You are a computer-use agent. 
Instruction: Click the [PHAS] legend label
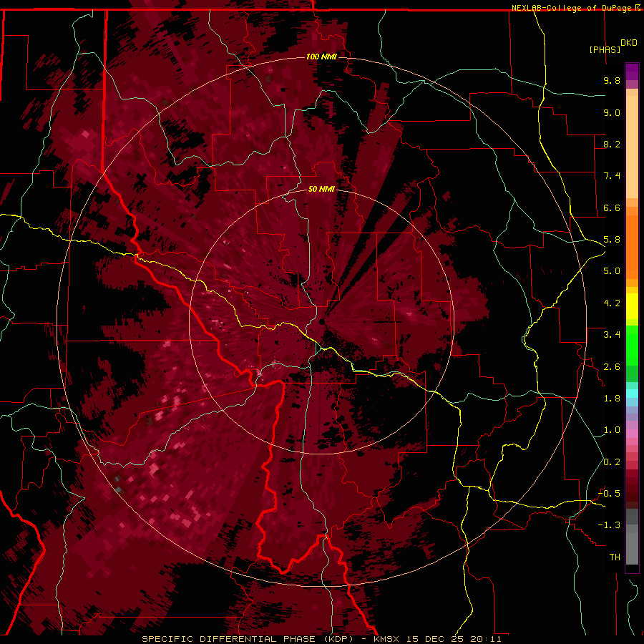(605, 49)
